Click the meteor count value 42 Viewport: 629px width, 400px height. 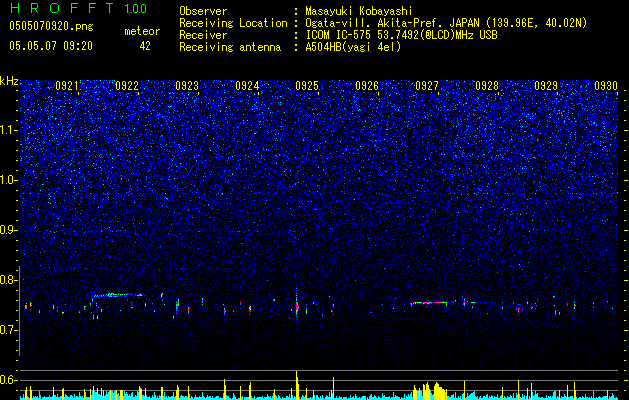145,46
